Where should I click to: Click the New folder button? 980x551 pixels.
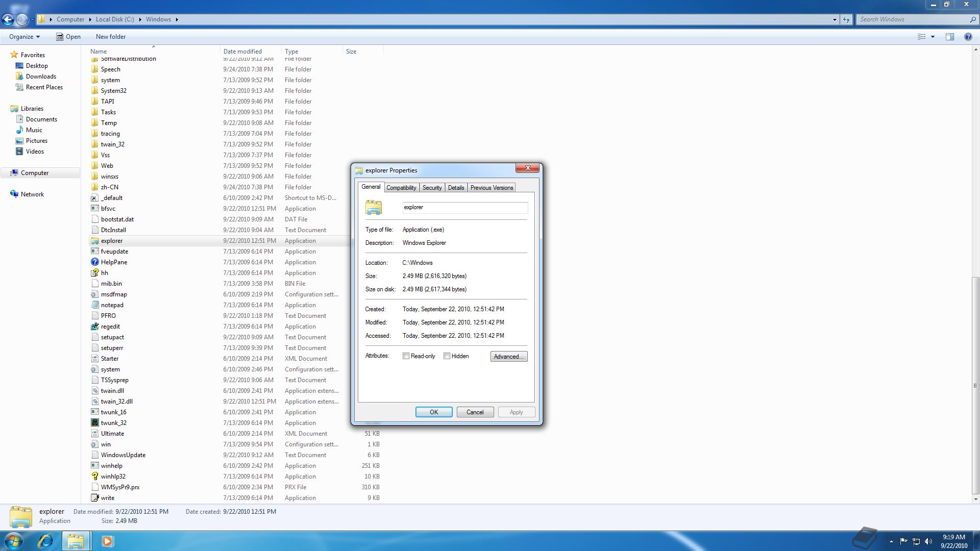(111, 37)
